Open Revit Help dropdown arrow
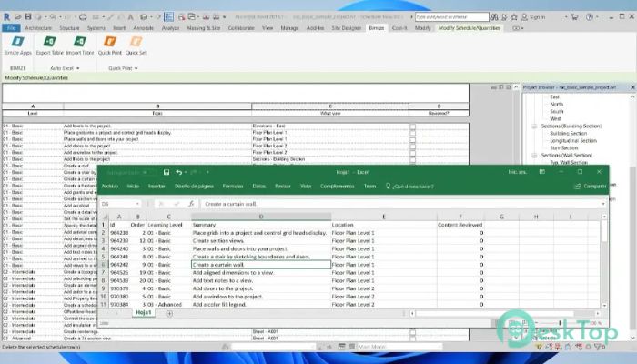The height and width of the screenshot is (364, 637). coord(597,17)
